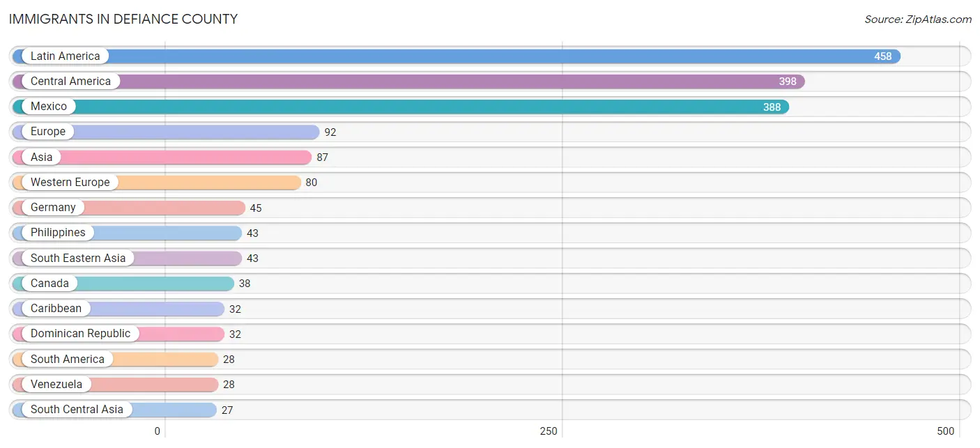The image size is (980, 448).
Task: Click the value 32 beside Caribbean bar
Action: click(x=235, y=309)
